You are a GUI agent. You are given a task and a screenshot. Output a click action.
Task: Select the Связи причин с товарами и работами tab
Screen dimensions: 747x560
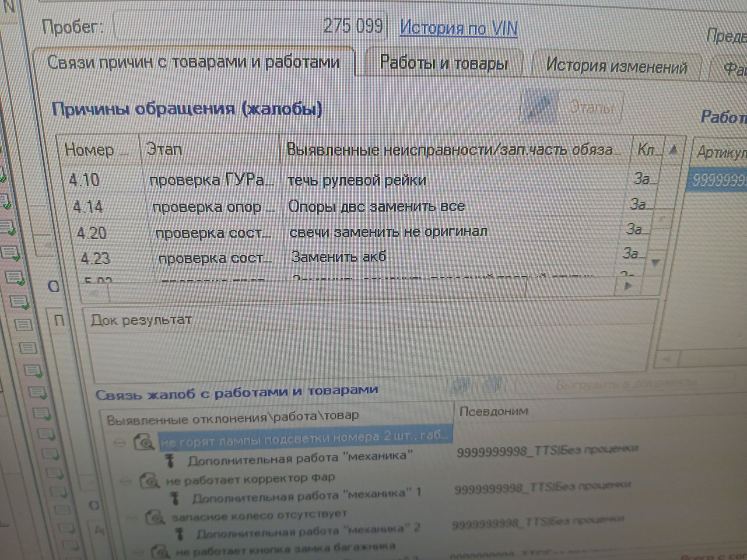pyautogui.click(x=193, y=62)
